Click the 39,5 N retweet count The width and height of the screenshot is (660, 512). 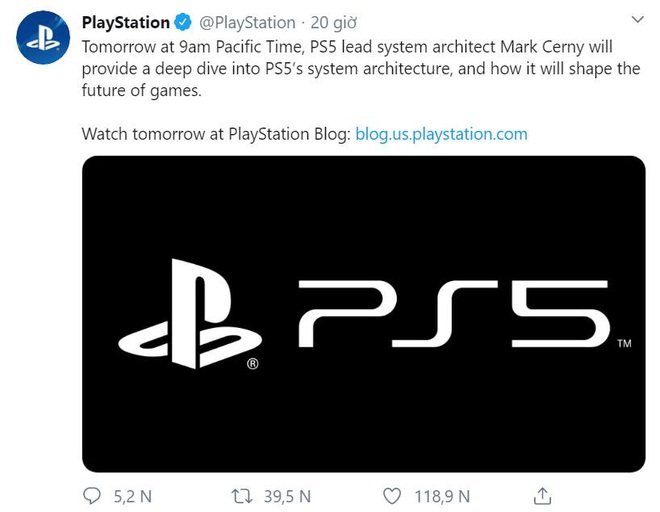287,496
